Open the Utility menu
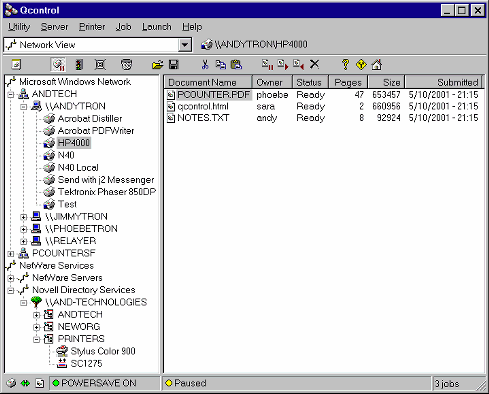 19,27
